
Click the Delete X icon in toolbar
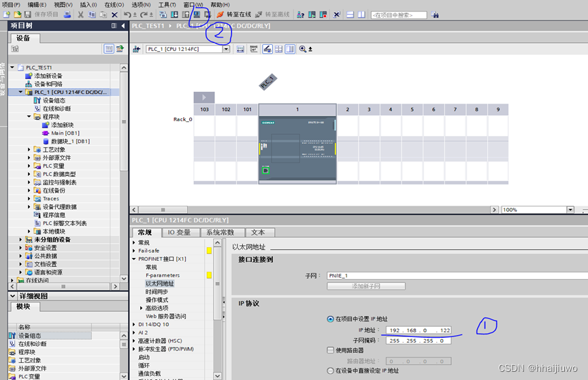115,14
